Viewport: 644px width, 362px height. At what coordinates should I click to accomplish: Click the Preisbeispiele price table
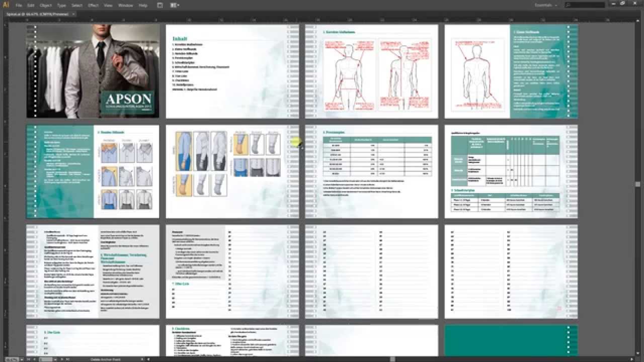(377, 156)
